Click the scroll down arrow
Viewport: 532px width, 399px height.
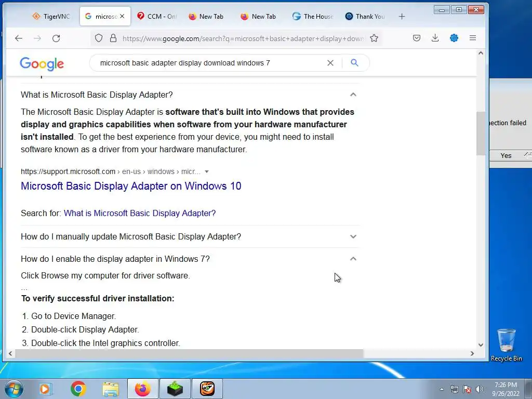click(x=481, y=345)
